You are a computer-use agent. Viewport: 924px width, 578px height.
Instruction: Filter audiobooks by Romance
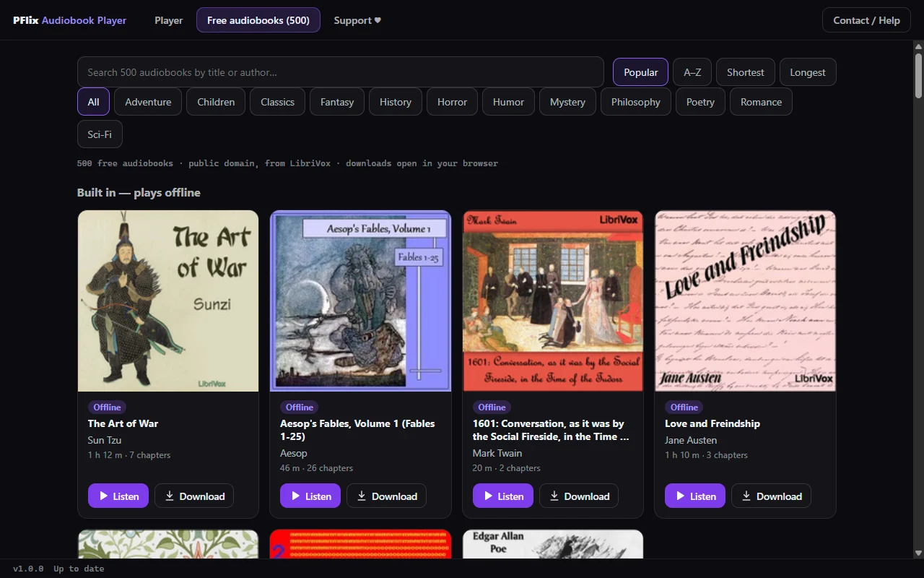point(761,102)
